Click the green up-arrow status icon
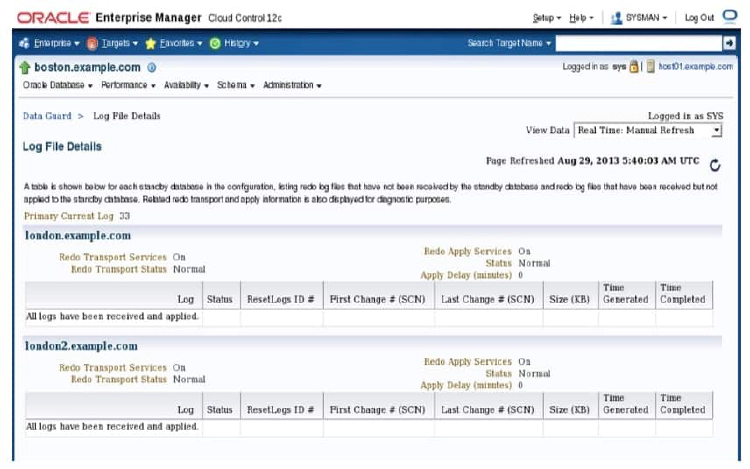 tap(25, 67)
